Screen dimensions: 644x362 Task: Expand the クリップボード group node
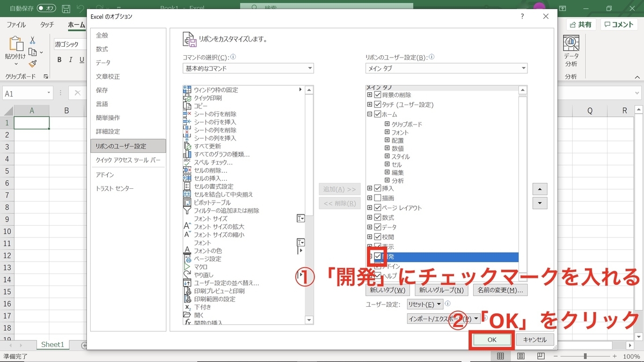pos(387,124)
